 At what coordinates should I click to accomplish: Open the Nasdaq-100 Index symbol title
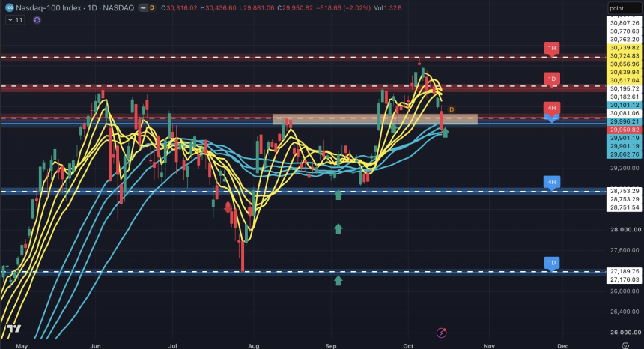pyautogui.click(x=75, y=7)
